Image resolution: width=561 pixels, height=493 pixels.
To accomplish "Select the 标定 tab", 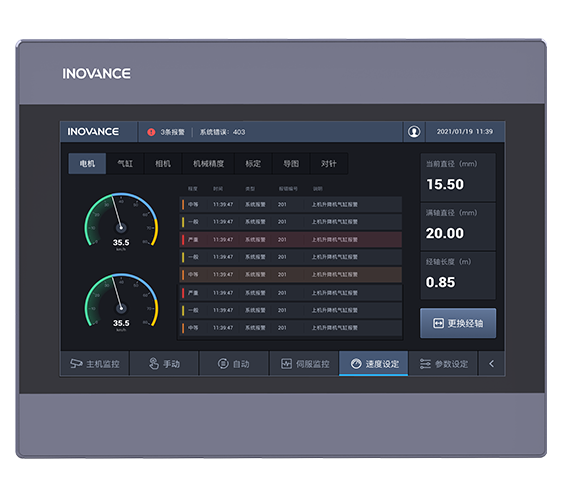I will [253, 163].
